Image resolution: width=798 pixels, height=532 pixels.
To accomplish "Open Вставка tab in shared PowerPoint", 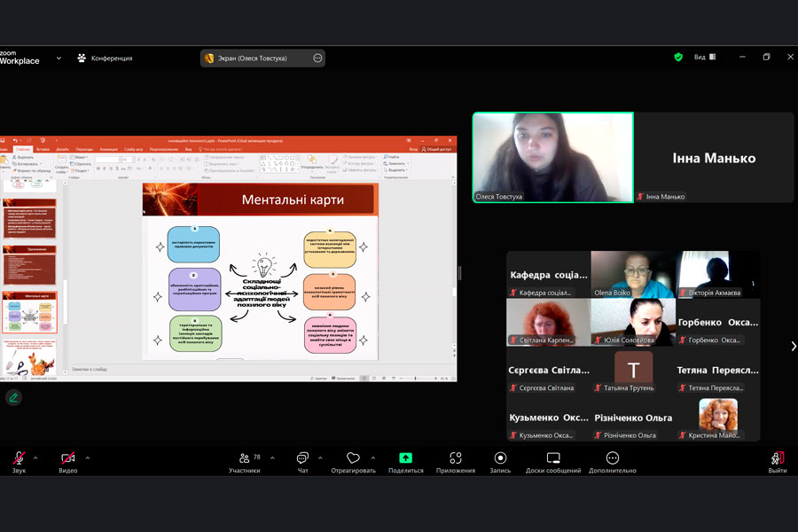I will pyautogui.click(x=43, y=149).
